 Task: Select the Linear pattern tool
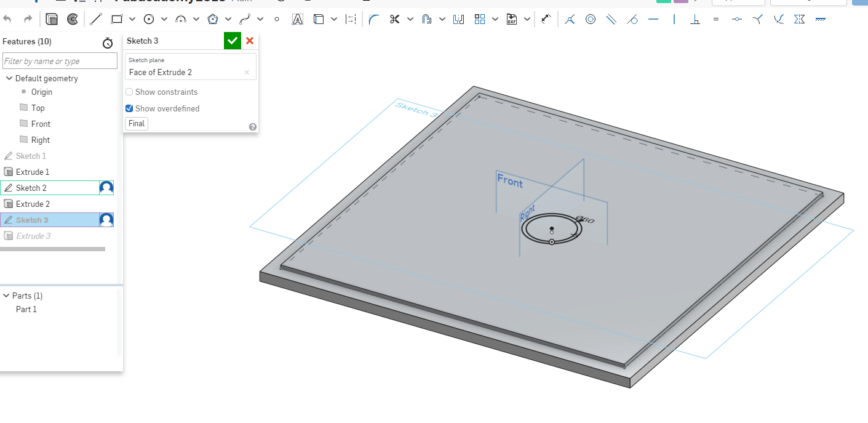[480, 19]
